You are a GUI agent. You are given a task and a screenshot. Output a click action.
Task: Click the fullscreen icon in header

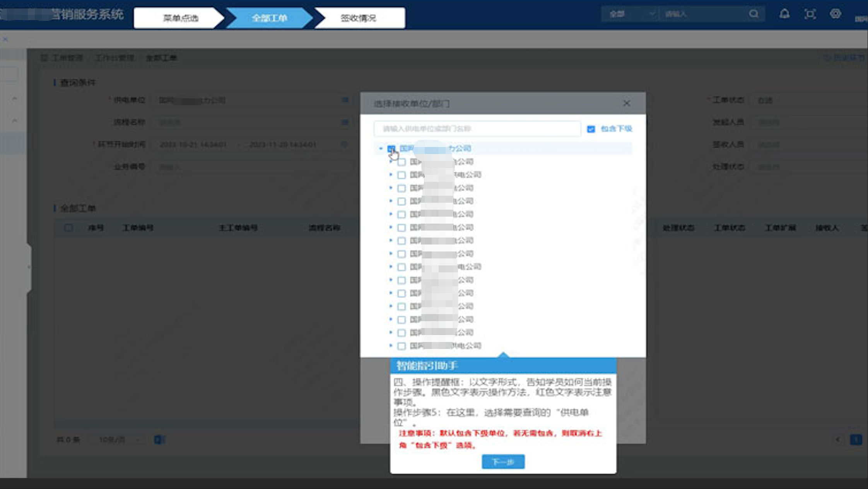click(810, 14)
